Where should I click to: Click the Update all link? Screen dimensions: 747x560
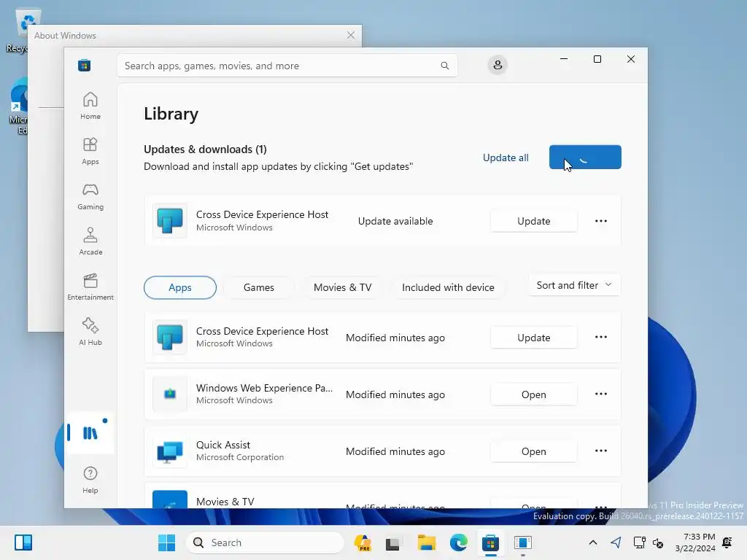[x=506, y=157]
